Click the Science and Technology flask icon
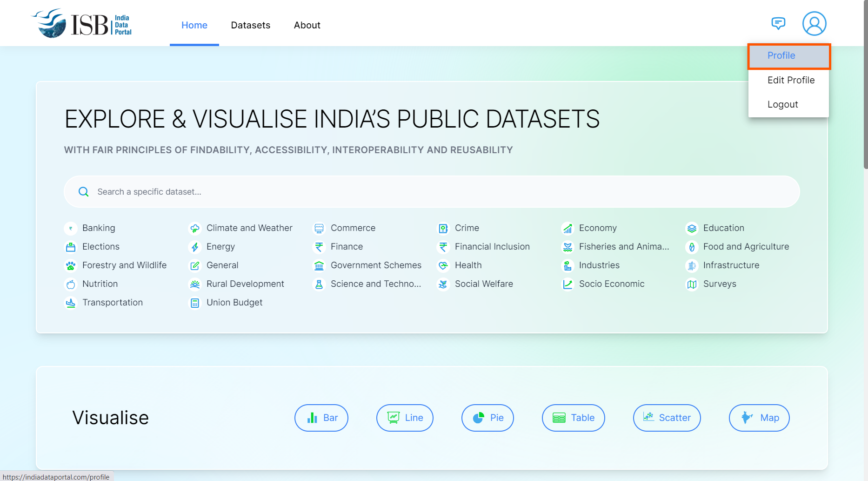 319,284
